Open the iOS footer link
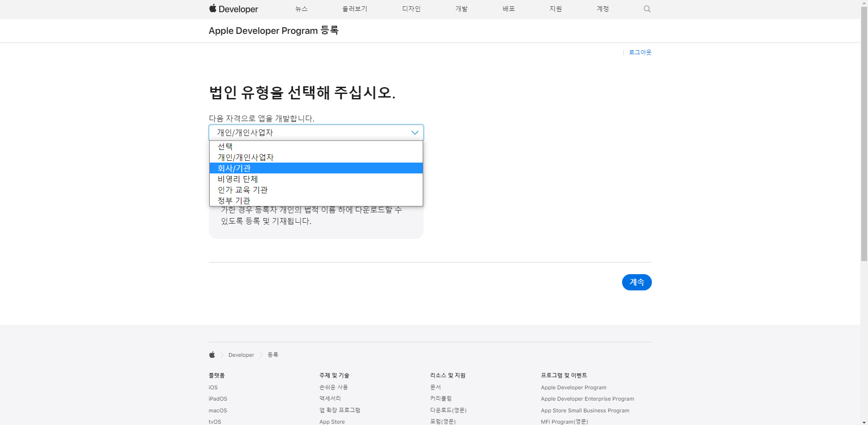Screen dimensions: 868x425 213,388
